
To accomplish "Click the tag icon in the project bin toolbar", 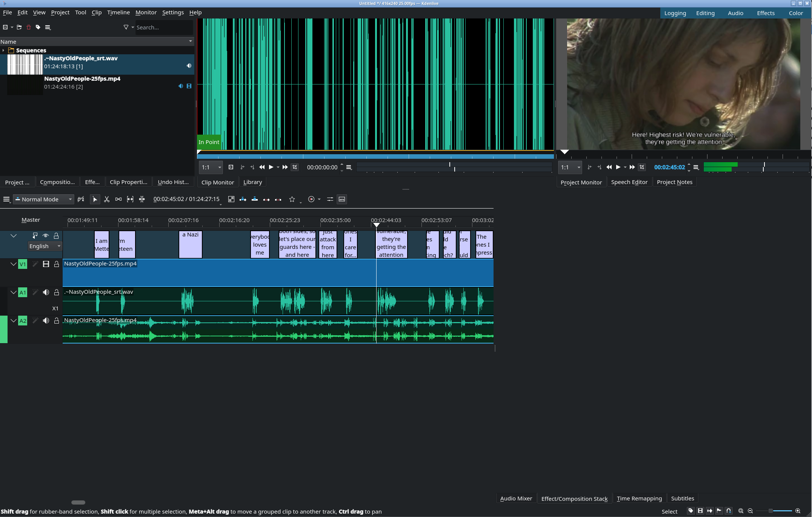I will [x=38, y=27].
